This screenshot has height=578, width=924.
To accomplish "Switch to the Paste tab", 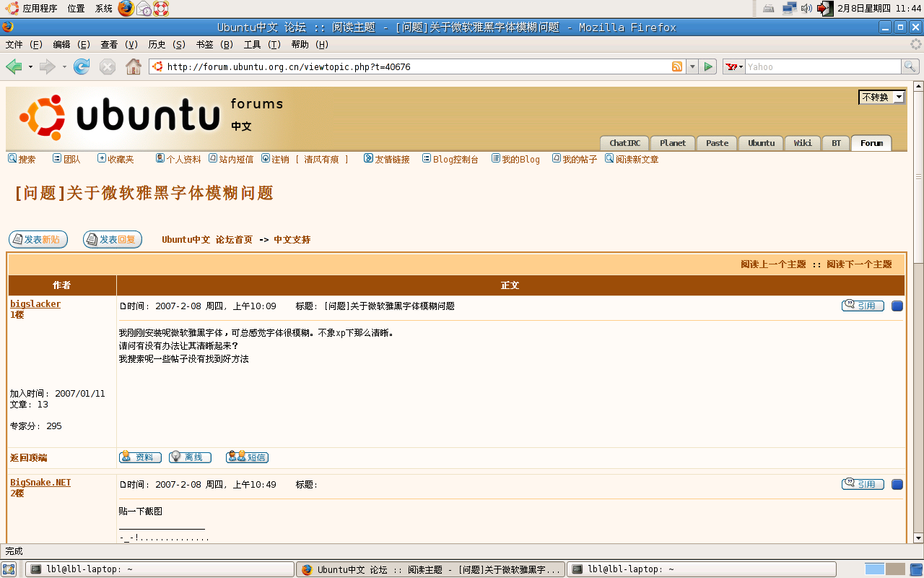I will 717,143.
